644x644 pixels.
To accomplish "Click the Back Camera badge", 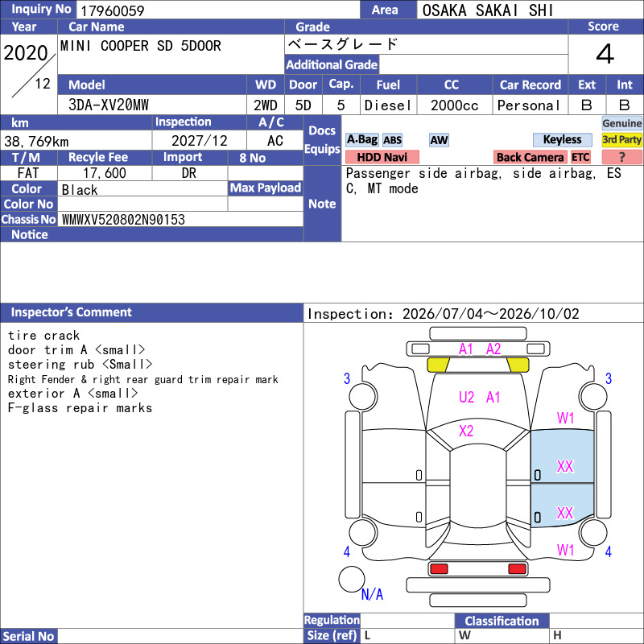I will pyautogui.click(x=530, y=157).
